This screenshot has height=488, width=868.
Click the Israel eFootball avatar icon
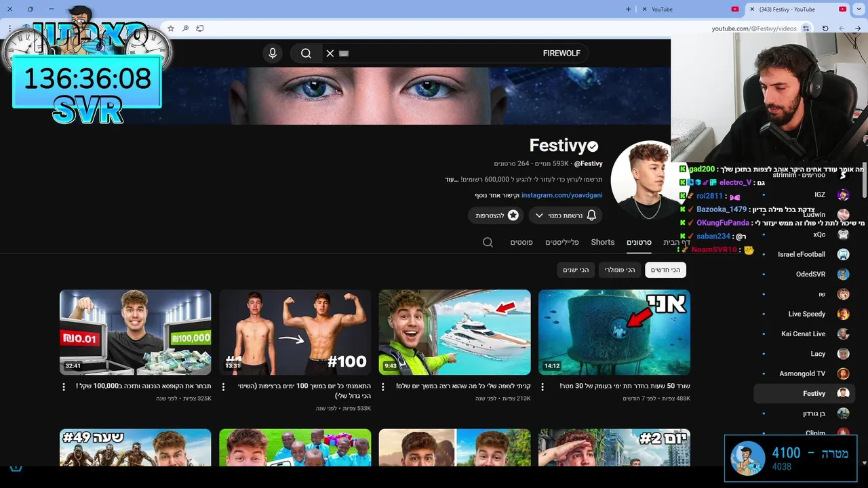[843, 254]
